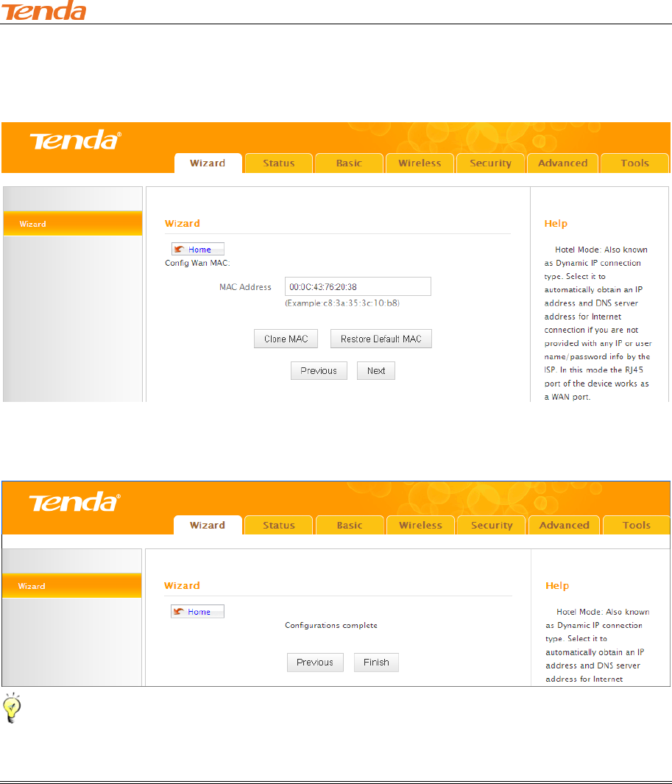Click Wizard heading in top content panel
Viewport: 672px width, 784px height.
coord(183,224)
